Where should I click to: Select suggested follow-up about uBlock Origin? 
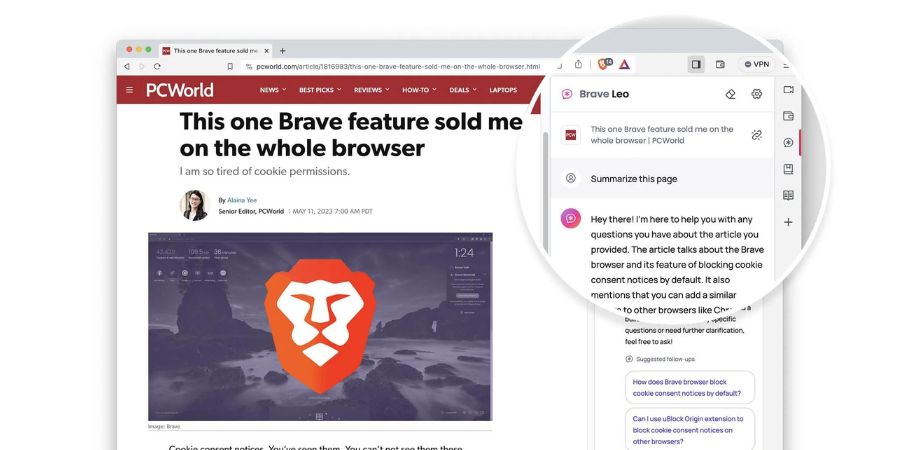pos(688,430)
